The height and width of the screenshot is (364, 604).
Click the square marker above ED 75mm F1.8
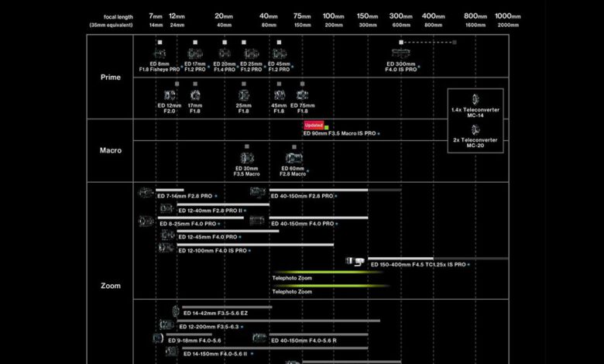(x=302, y=84)
